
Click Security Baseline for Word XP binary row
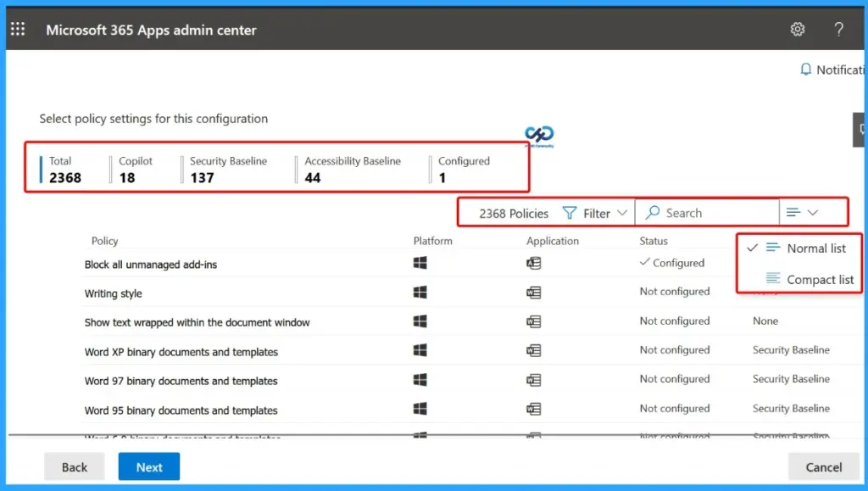pyautogui.click(x=791, y=350)
